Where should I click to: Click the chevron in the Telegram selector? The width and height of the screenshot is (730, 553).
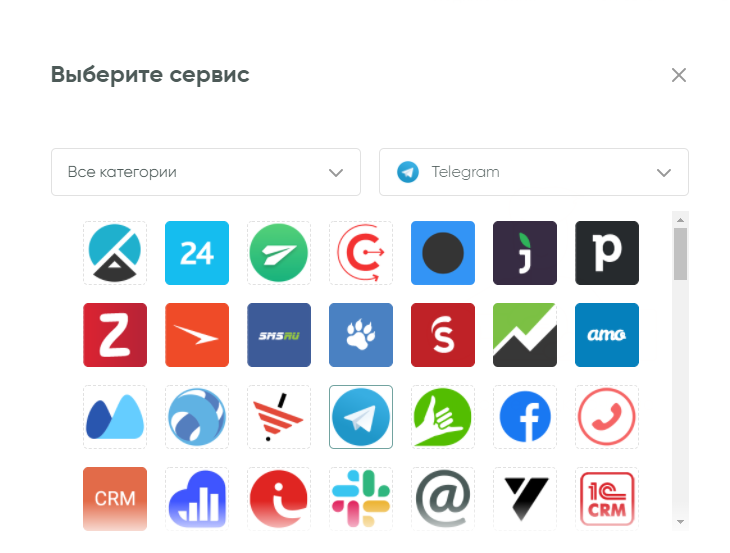pyautogui.click(x=663, y=173)
